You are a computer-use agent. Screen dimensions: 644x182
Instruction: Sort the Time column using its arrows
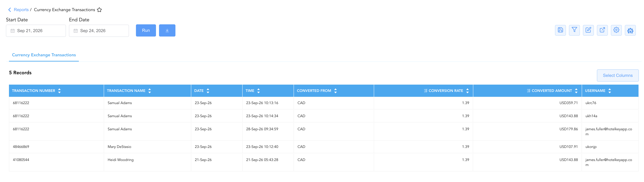(259, 91)
